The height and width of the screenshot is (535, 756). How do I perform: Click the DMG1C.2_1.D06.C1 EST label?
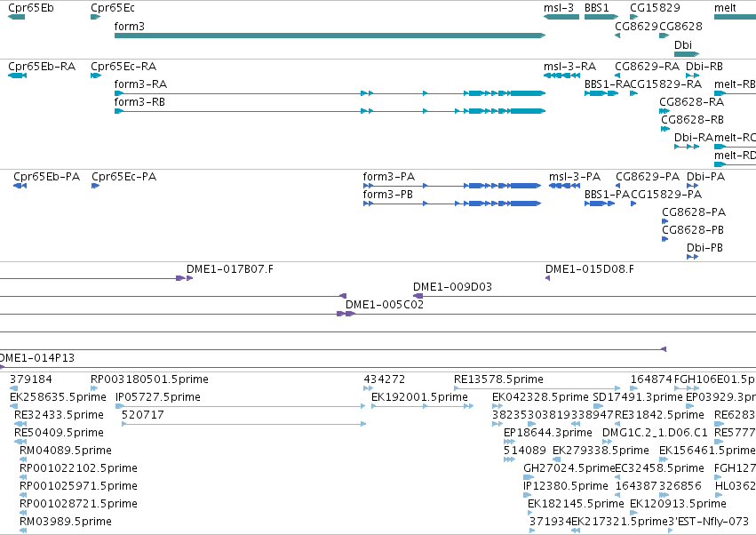pyautogui.click(x=655, y=433)
